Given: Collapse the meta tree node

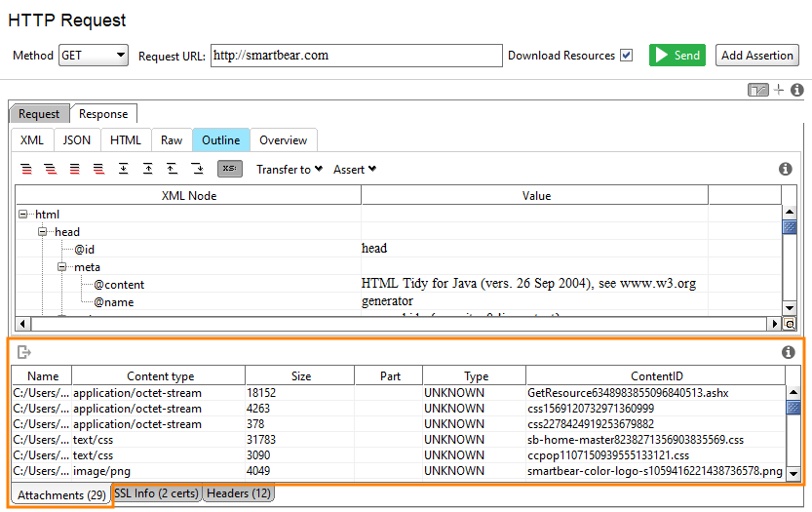Looking at the screenshot, I should (62, 267).
